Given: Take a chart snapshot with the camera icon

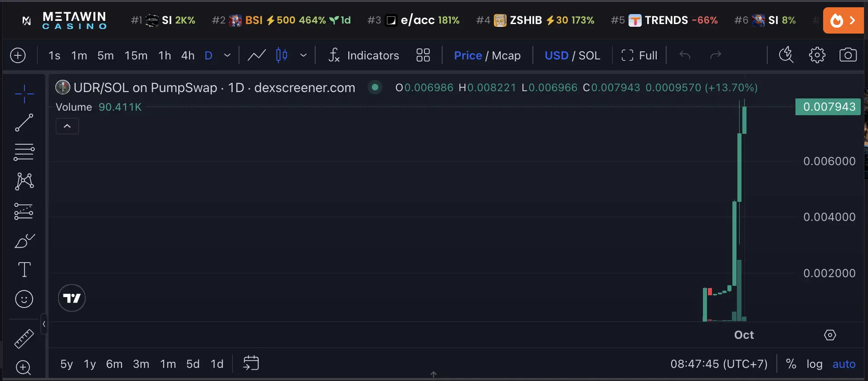Looking at the screenshot, I should (x=848, y=55).
